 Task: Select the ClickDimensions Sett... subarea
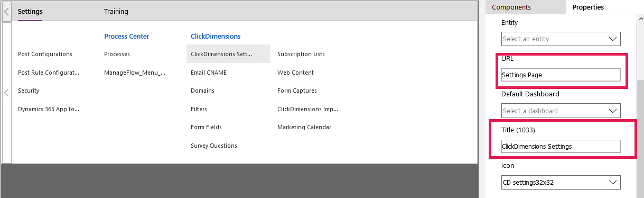point(228,54)
